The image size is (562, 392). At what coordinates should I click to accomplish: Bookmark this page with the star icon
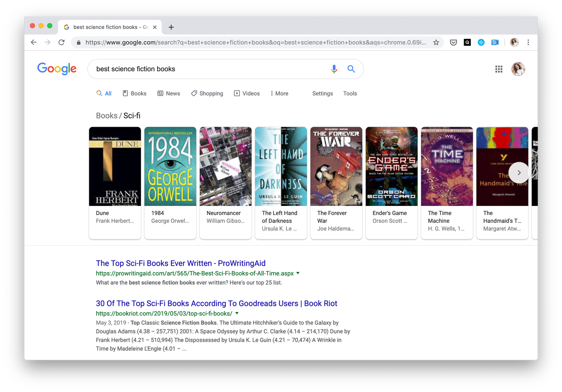click(436, 42)
